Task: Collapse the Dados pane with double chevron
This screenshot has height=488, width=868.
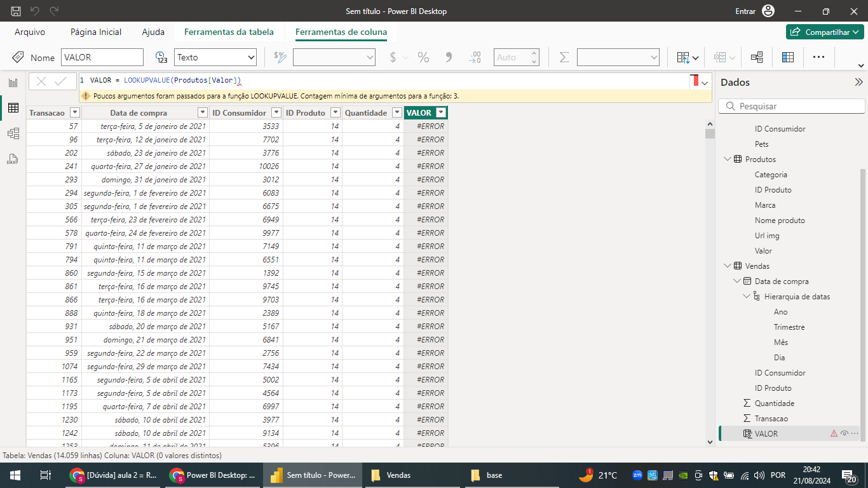Action: 858,82
